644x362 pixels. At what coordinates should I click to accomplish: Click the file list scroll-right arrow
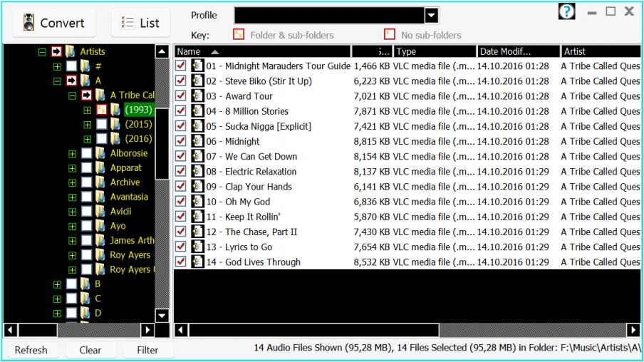point(632,330)
